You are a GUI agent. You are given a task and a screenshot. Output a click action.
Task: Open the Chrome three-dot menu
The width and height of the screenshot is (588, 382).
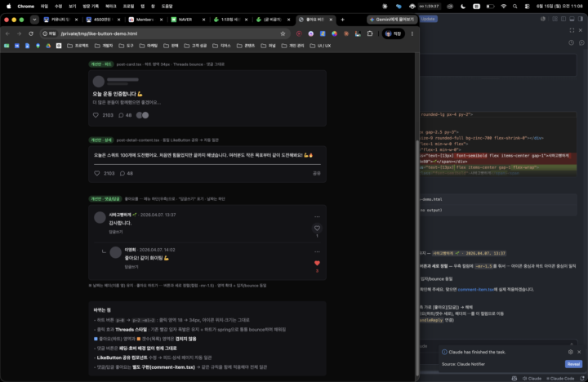coord(412,33)
